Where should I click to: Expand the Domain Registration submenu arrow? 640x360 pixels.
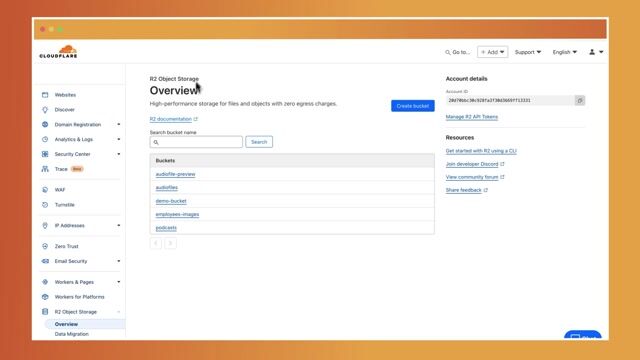[x=119, y=124]
